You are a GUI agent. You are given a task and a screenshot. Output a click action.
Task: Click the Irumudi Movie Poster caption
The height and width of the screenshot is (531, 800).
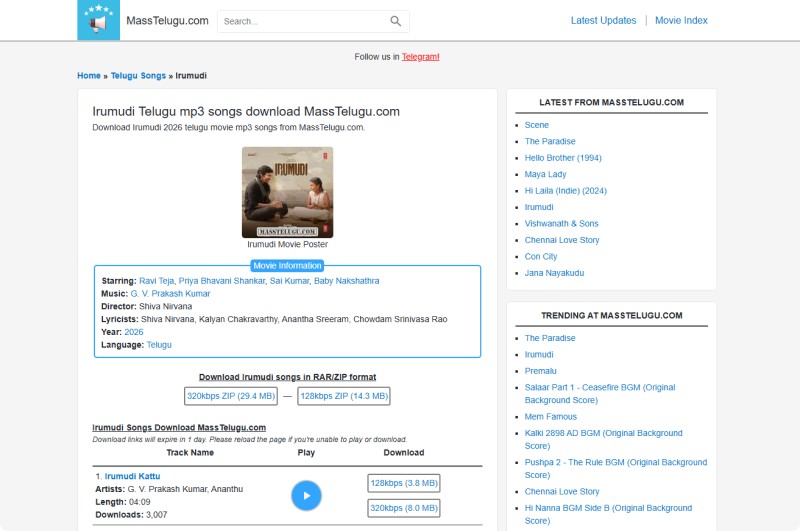click(287, 244)
